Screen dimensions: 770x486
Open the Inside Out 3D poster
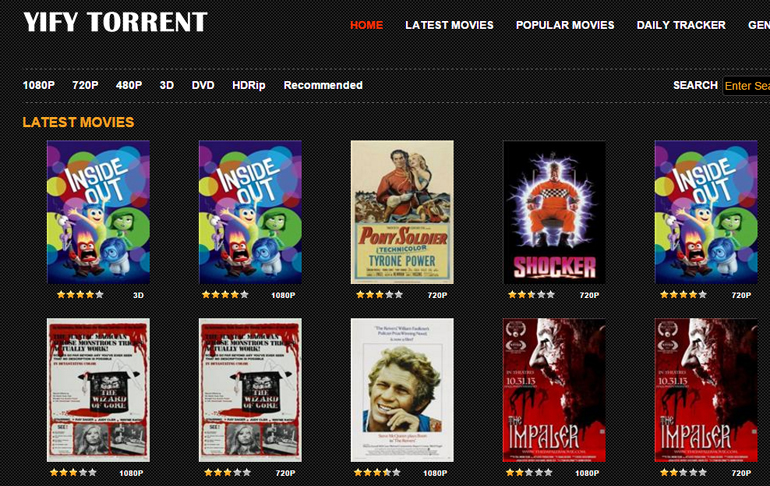98,212
